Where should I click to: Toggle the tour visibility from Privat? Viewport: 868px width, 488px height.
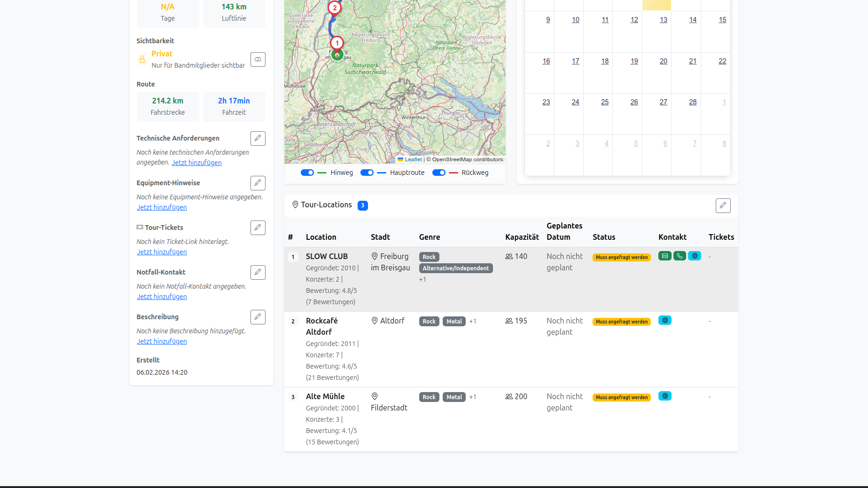258,59
